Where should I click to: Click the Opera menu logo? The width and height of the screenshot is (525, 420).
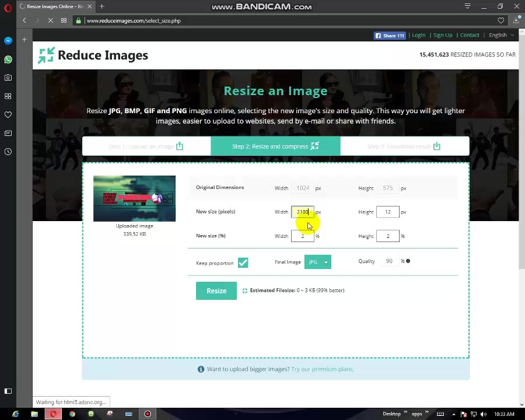click(x=8, y=8)
